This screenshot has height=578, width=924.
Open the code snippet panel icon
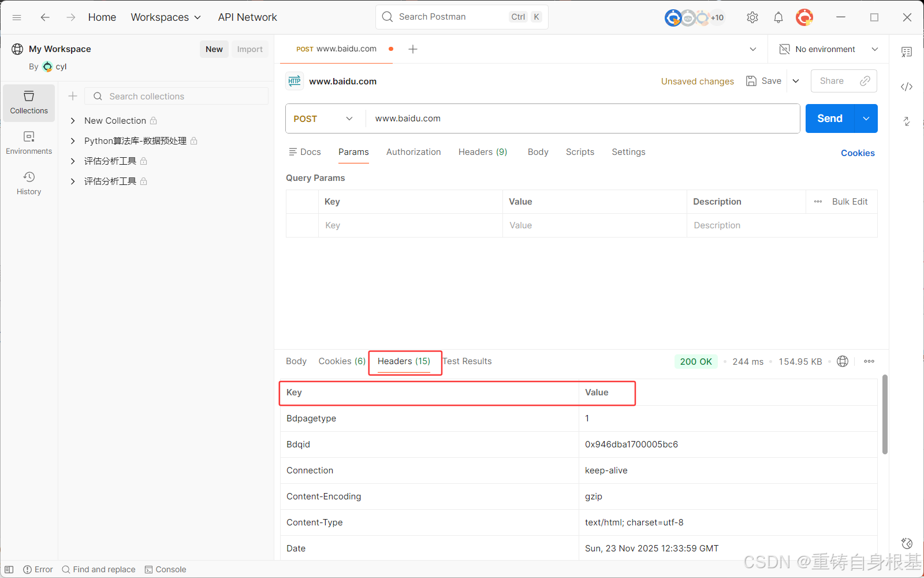(907, 87)
